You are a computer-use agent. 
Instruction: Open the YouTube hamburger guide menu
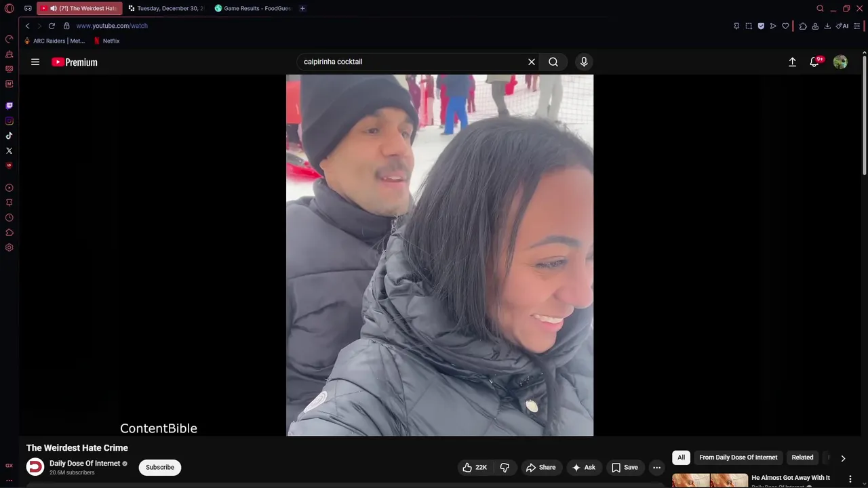pos(35,62)
